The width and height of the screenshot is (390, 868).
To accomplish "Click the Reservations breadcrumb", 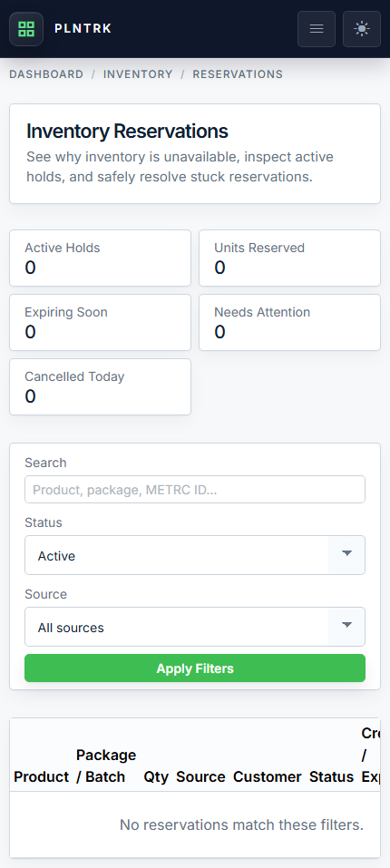I will (238, 74).
